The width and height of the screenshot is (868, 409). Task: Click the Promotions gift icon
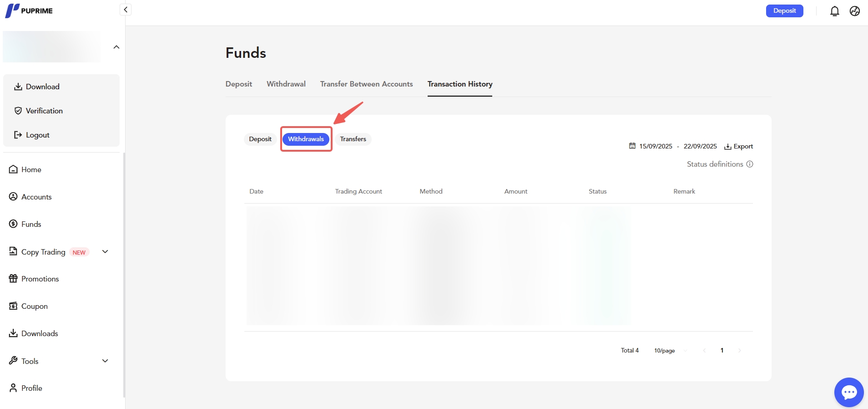13,279
